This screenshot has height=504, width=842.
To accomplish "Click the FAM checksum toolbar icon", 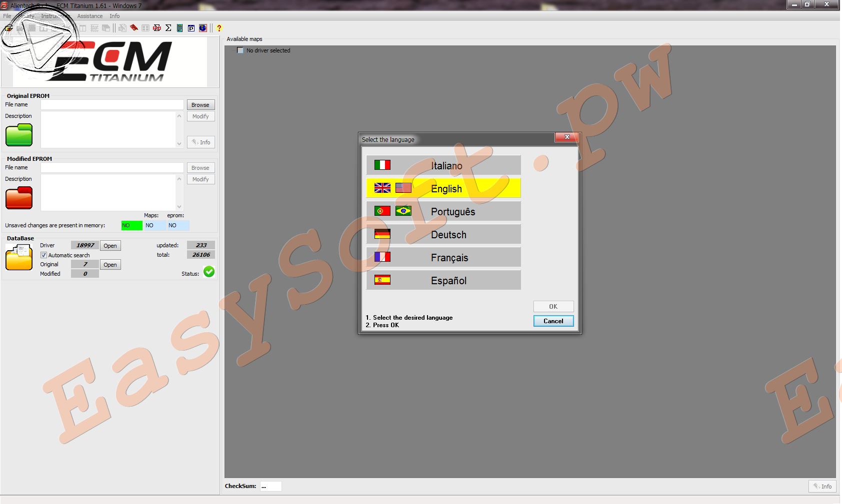I will coord(157,28).
